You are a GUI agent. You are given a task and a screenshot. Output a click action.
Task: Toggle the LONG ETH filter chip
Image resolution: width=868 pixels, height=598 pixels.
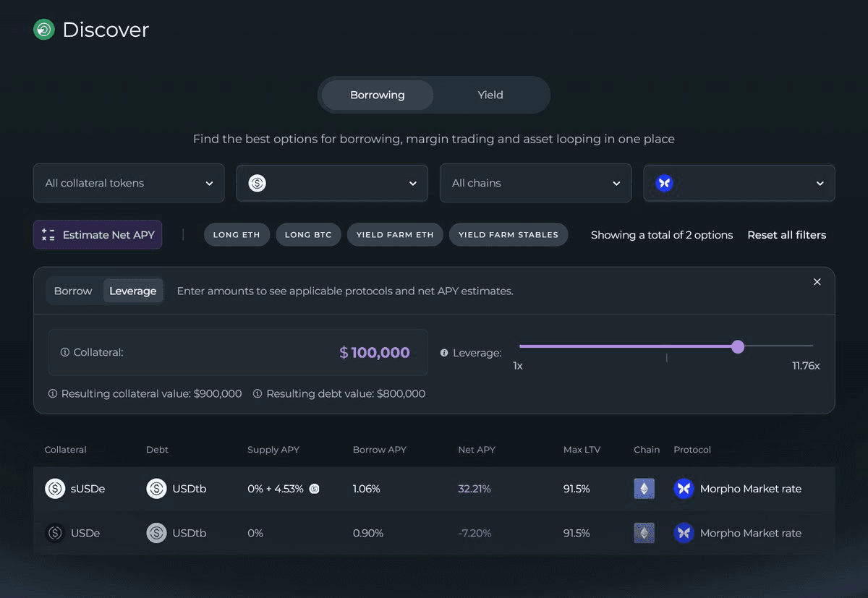pyautogui.click(x=237, y=235)
